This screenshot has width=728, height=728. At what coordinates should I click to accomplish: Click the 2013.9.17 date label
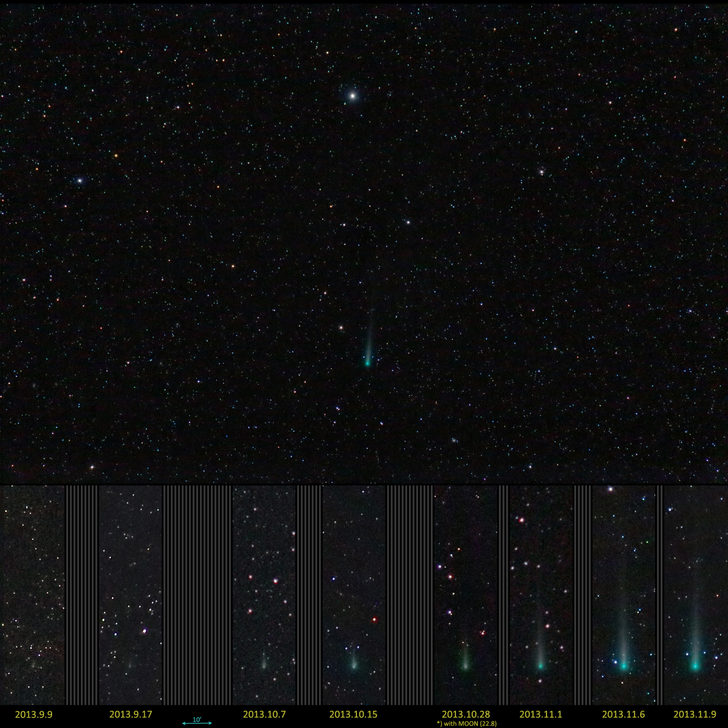point(130,714)
